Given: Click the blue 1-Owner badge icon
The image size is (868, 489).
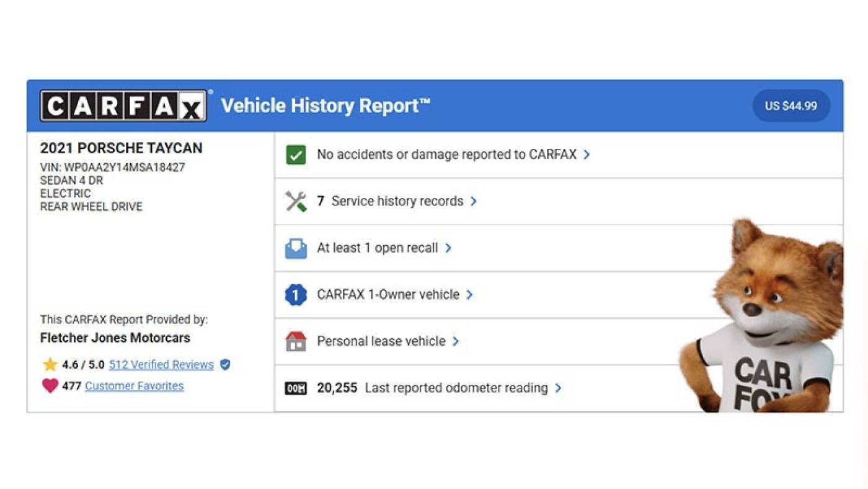Looking at the screenshot, I should (296, 295).
